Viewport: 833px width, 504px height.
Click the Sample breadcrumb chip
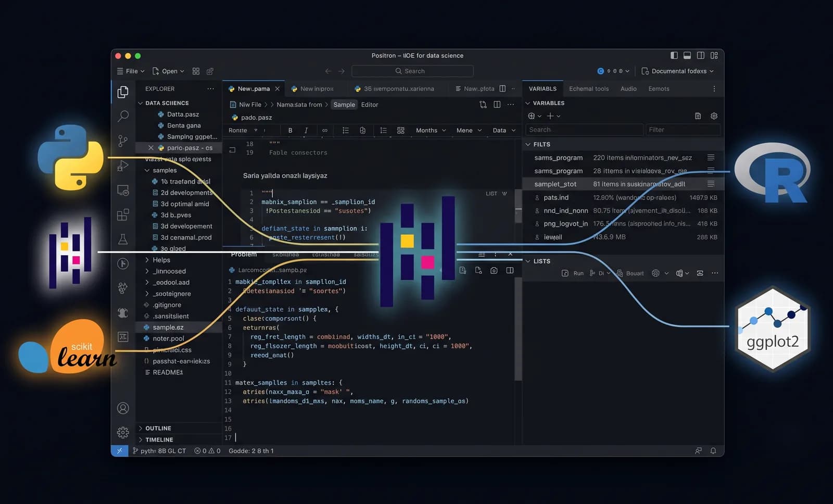344,105
